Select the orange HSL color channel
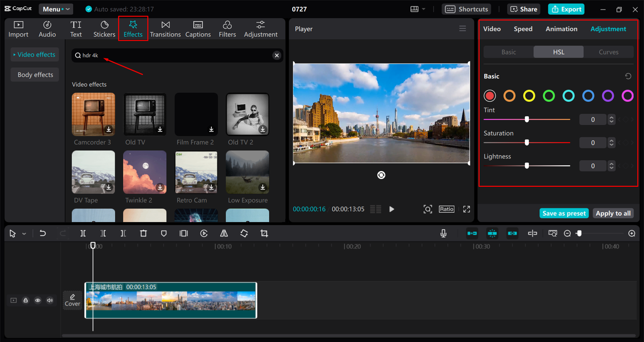This screenshot has width=644, height=342. click(510, 96)
